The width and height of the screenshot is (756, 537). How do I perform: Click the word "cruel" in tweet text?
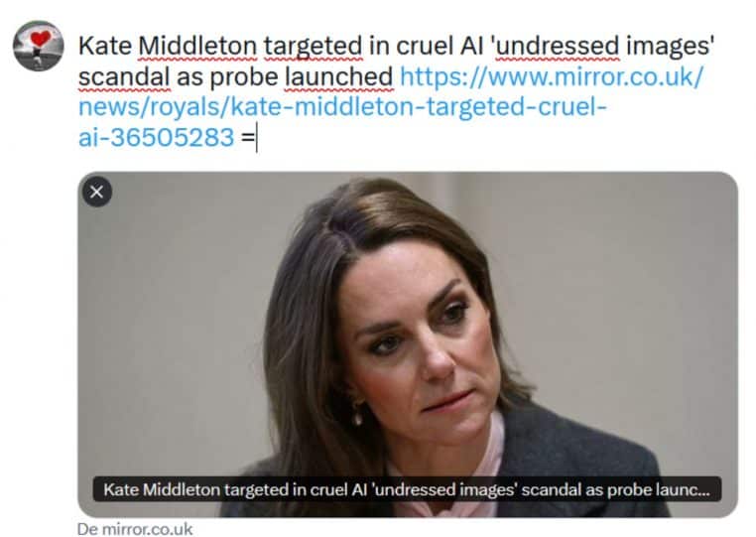point(425,47)
